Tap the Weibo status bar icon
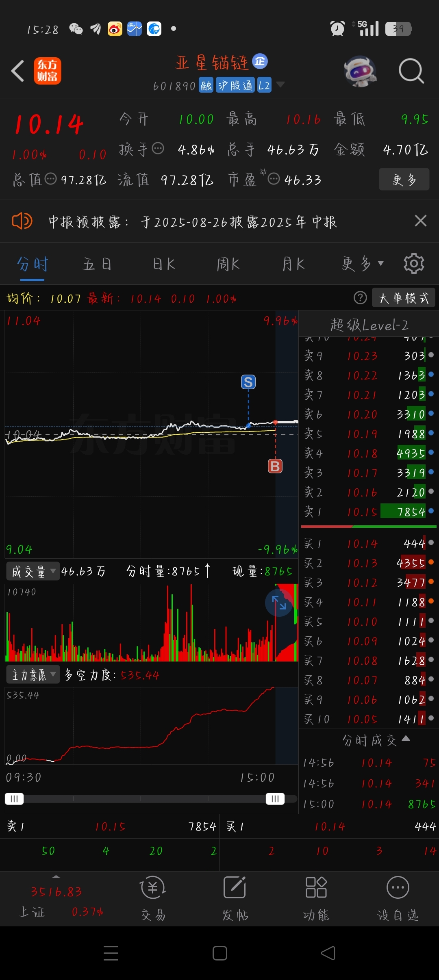The width and height of the screenshot is (439, 980). tap(115, 29)
